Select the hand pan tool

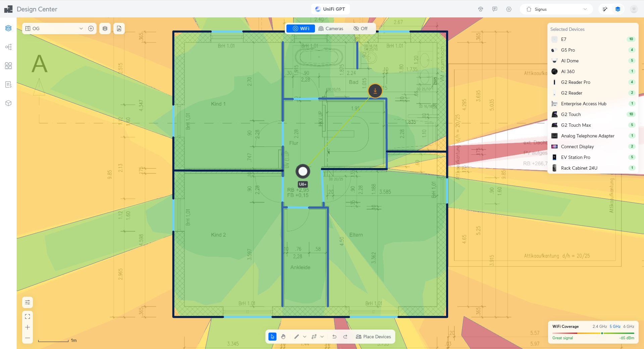(283, 337)
